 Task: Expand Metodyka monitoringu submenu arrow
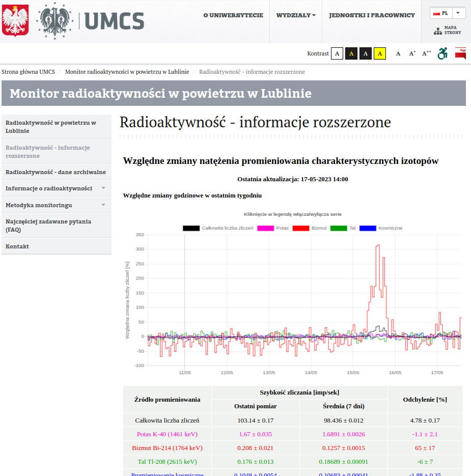[x=103, y=205]
